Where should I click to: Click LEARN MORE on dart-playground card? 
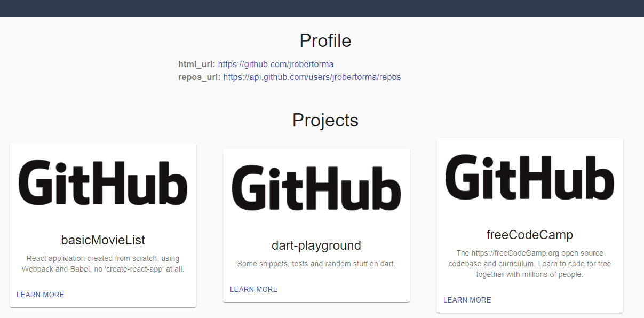tap(254, 289)
